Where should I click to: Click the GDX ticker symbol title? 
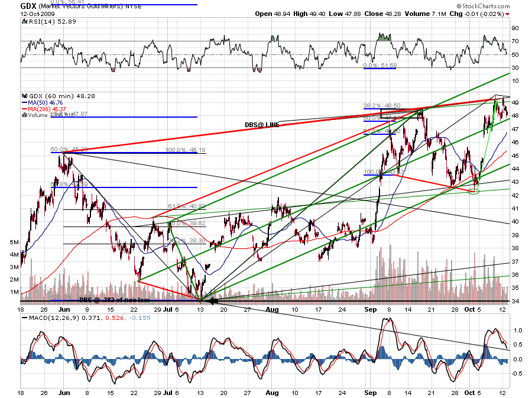pyautogui.click(x=28, y=6)
